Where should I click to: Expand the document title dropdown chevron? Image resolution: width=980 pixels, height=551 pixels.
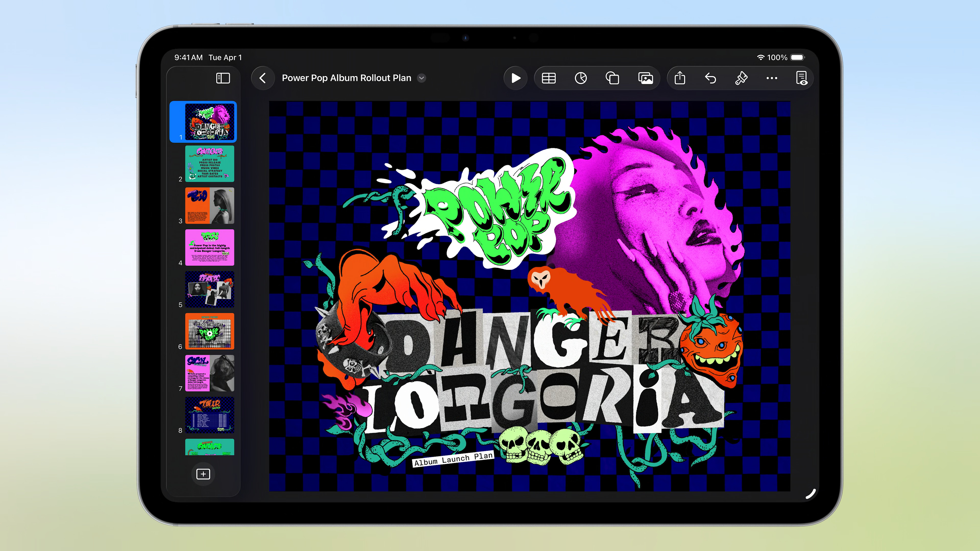[422, 78]
